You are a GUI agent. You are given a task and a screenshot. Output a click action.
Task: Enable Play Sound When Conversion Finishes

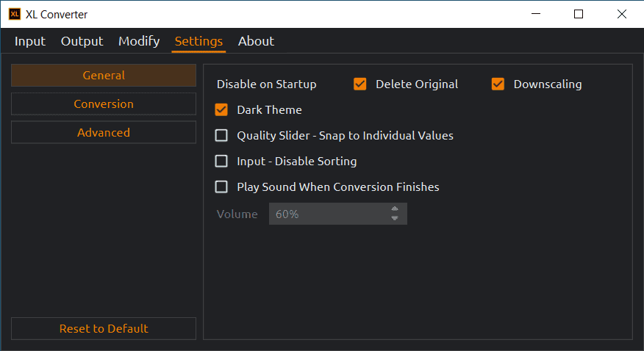click(221, 187)
